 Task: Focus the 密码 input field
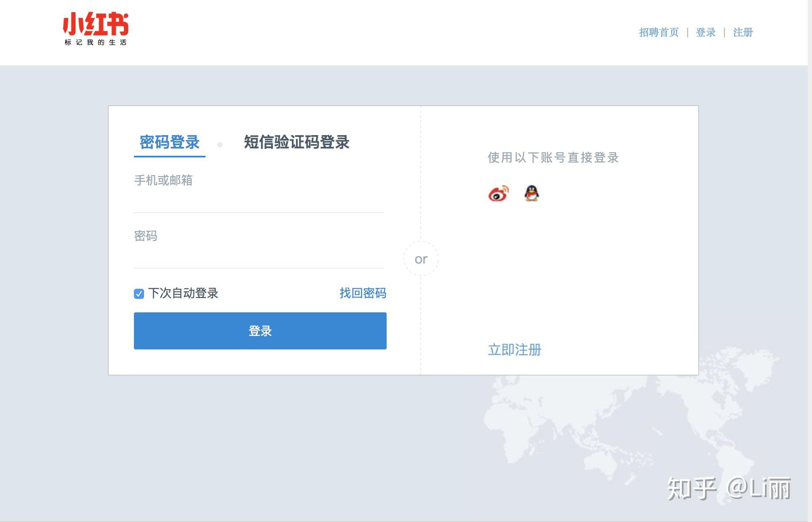259,253
